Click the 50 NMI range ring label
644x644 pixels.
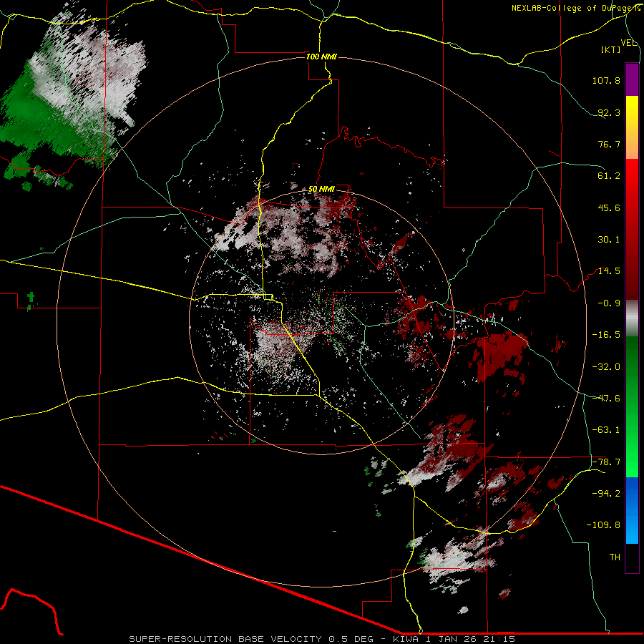click(321, 190)
